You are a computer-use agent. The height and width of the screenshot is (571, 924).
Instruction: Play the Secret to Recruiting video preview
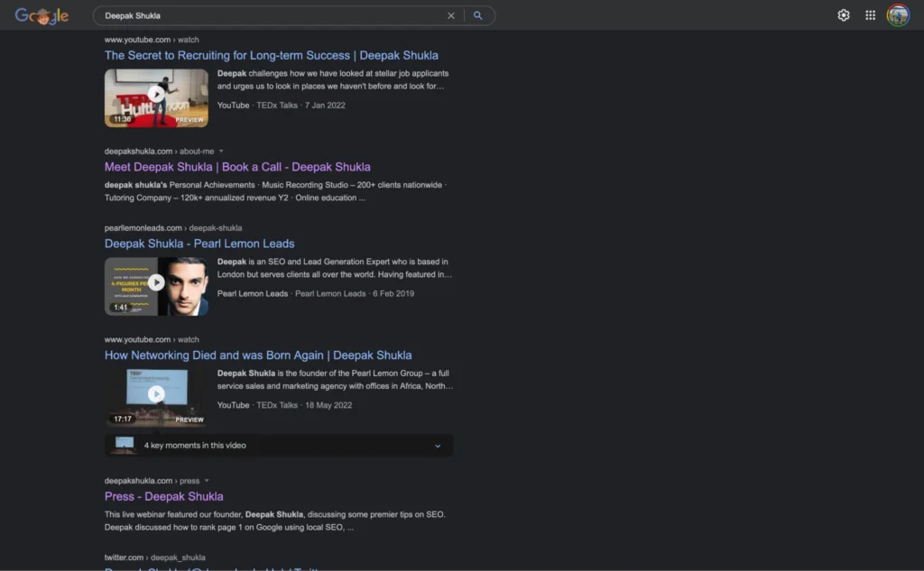(x=156, y=97)
